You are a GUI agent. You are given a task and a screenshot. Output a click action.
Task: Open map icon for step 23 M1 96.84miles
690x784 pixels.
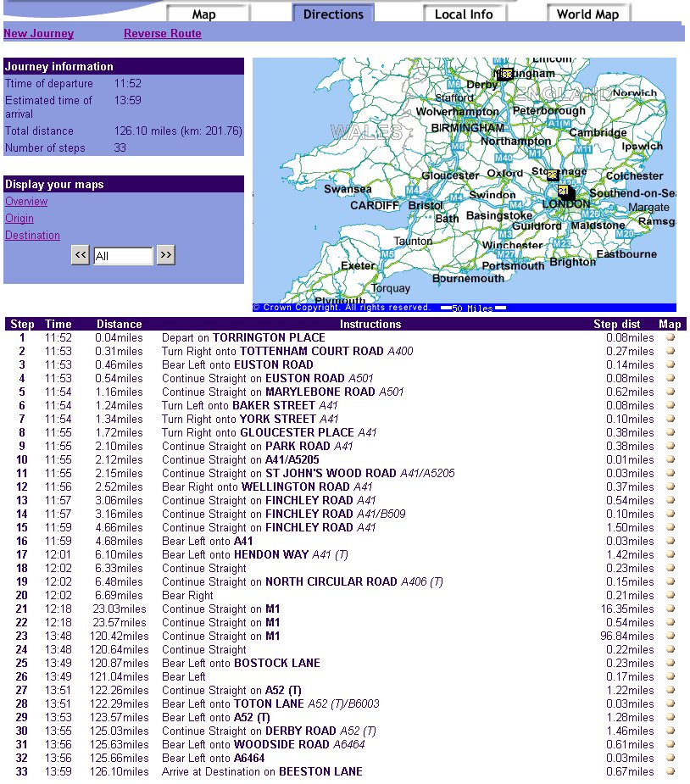[x=670, y=636]
